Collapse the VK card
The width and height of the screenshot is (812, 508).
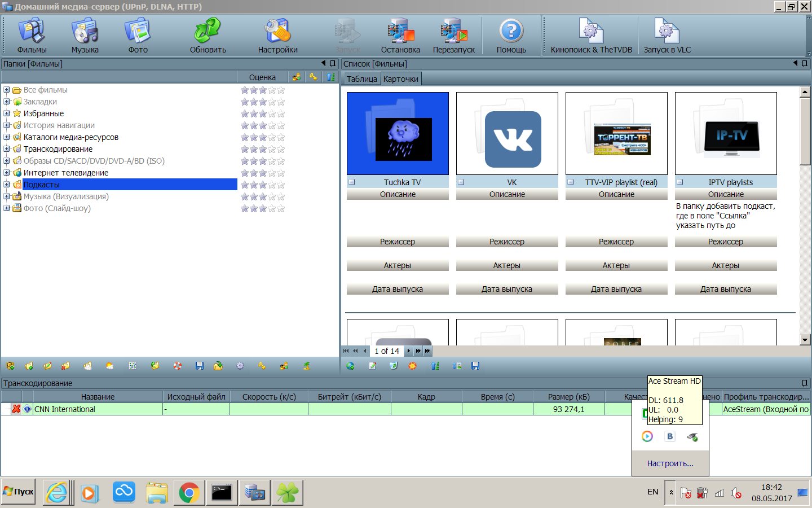tap(461, 182)
